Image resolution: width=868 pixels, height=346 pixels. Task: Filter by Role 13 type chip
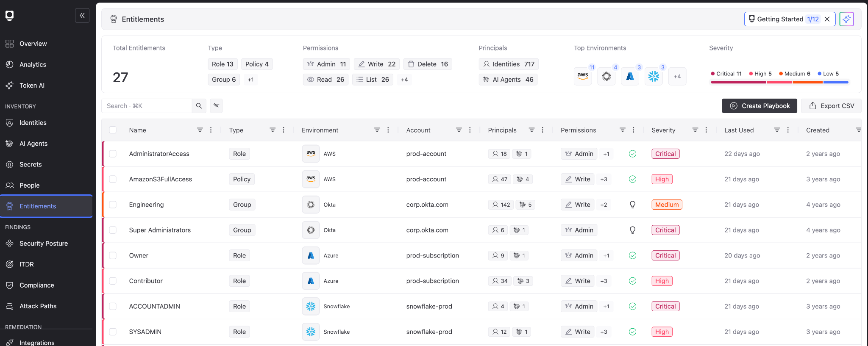click(223, 64)
